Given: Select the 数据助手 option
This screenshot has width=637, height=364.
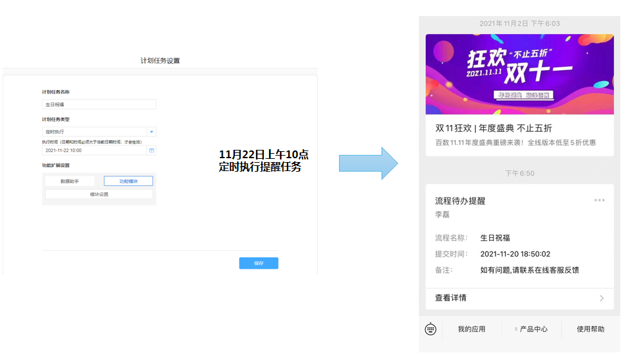Looking at the screenshot, I should pyautogui.click(x=69, y=181).
